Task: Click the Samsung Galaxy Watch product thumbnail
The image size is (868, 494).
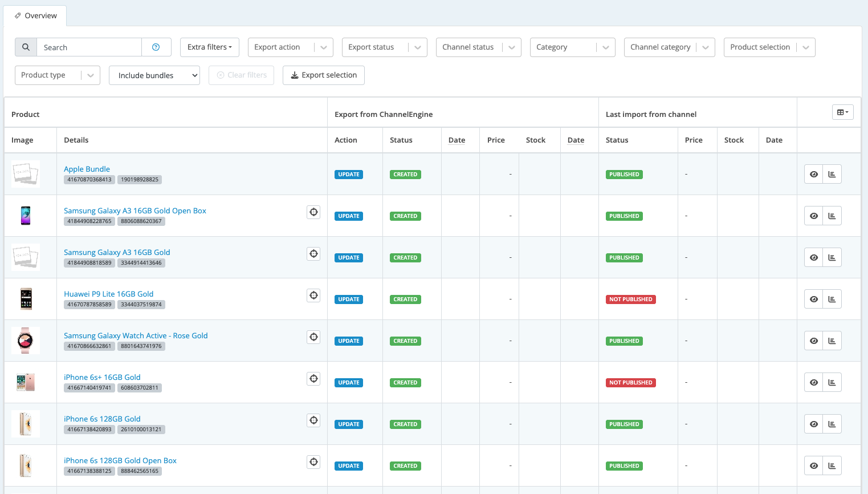Action: click(26, 341)
